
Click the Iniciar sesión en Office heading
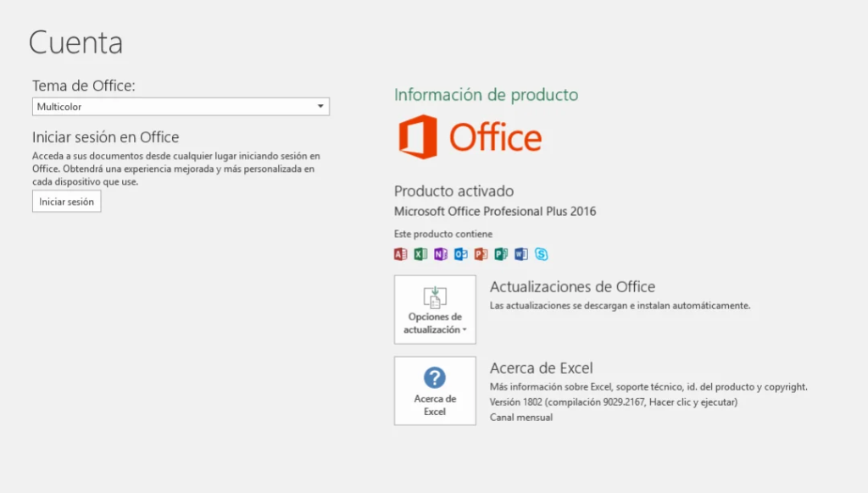click(x=106, y=136)
